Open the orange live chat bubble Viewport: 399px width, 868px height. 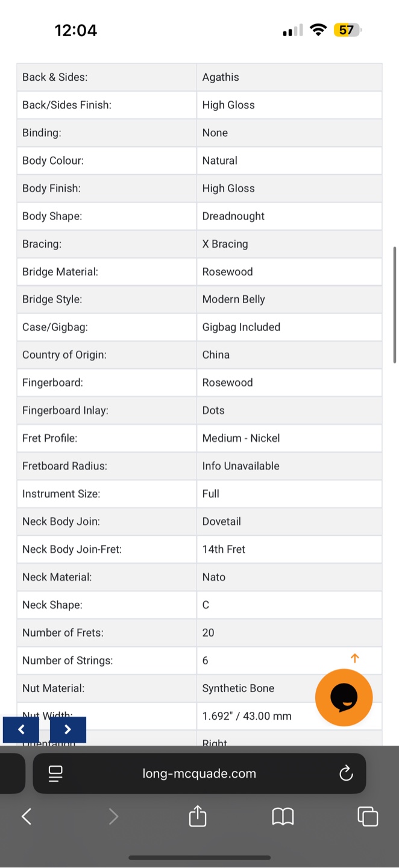[344, 697]
